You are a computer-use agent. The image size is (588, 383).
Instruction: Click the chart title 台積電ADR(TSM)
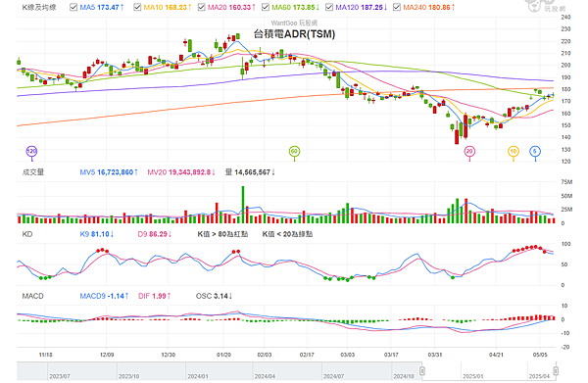pos(294,34)
